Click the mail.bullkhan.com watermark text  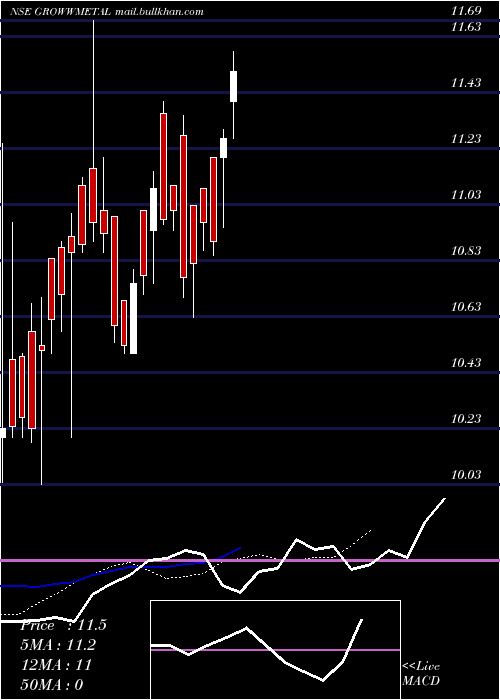(x=159, y=12)
